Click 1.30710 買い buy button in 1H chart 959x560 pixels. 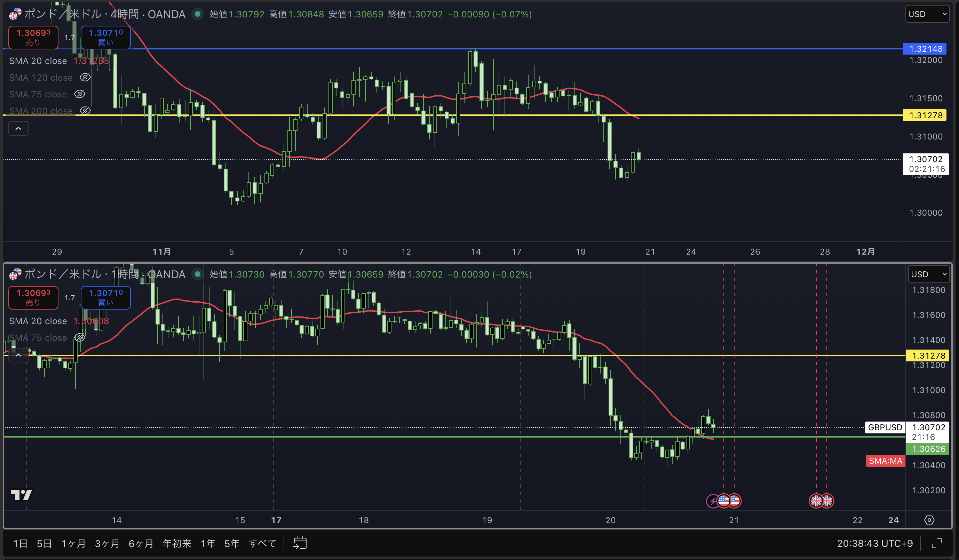point(105,297)
